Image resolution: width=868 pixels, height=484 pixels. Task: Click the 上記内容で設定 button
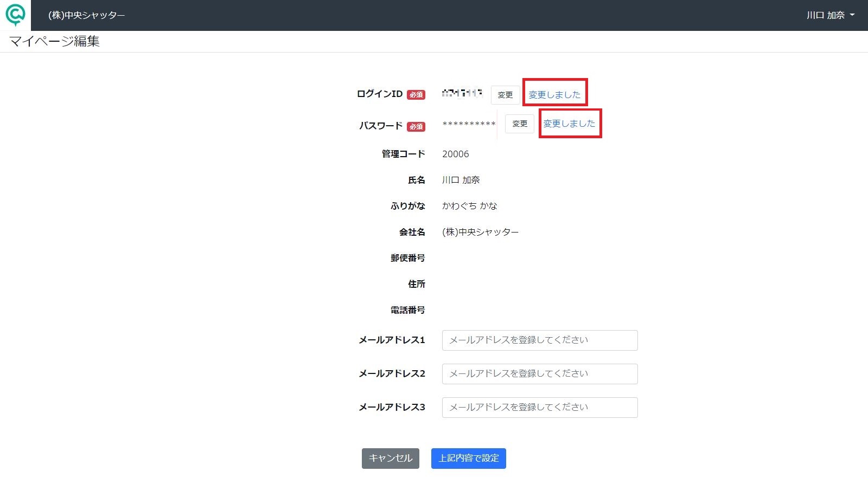(x=469, y=459)
